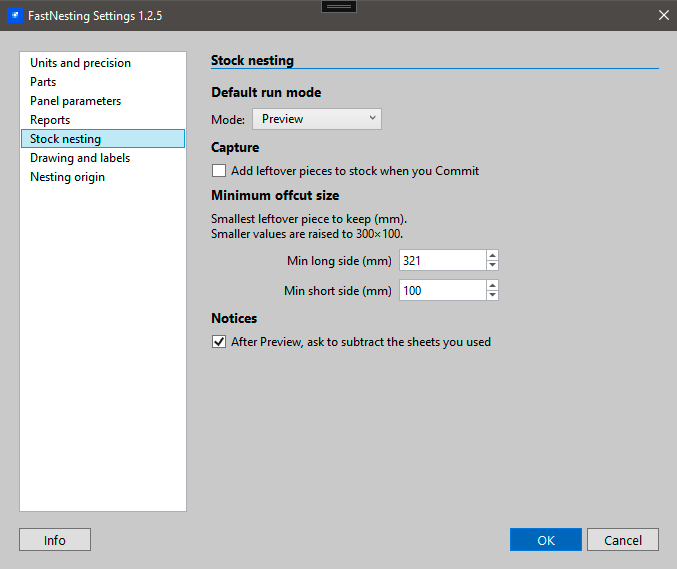
Task: Decrease Min short side with down arrow
Action: 492,296
